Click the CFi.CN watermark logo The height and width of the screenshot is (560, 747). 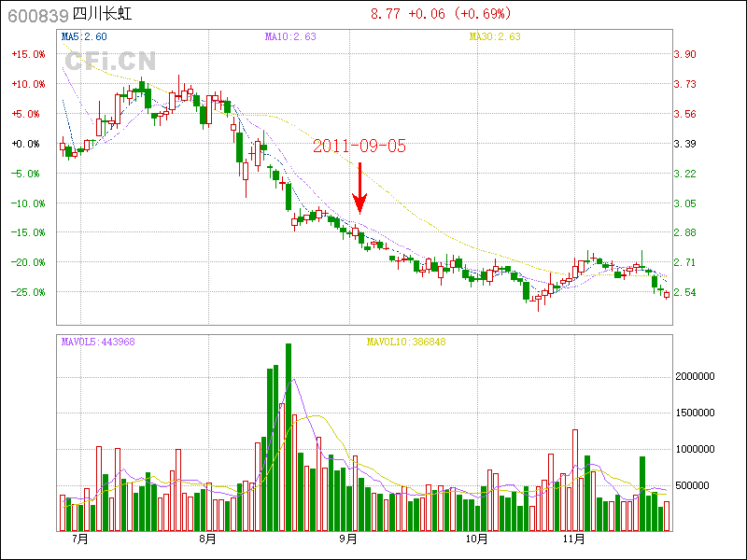tap(109, 62)
